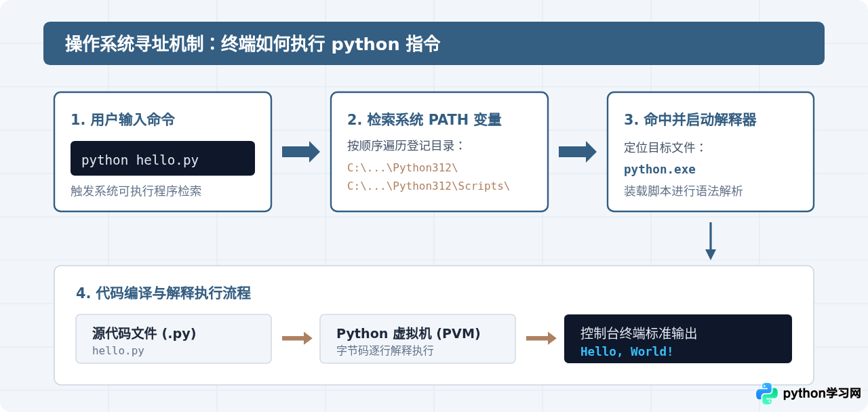Click the 'Python 虚拟机 (PVM)' label

(408, 333)
